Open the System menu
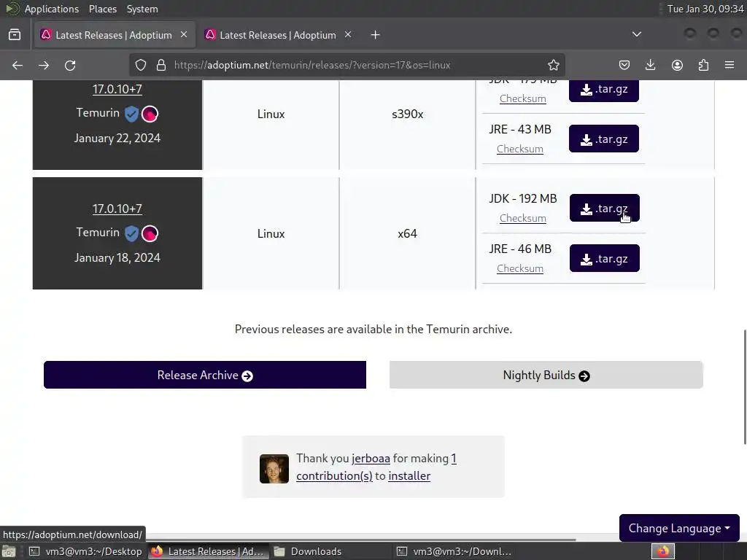Screen dimensions: 747x560 [x=142, y=9]
